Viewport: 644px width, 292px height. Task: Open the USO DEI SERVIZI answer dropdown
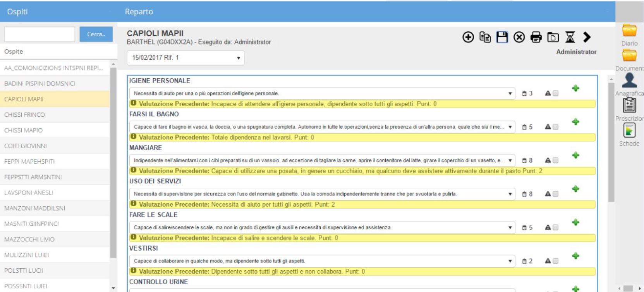[322, 194]
